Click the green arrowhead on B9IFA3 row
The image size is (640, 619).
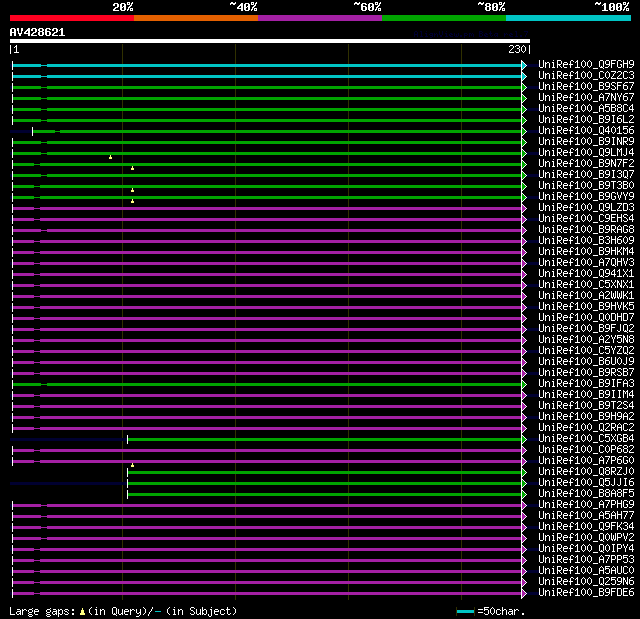(x=524, y=384)
